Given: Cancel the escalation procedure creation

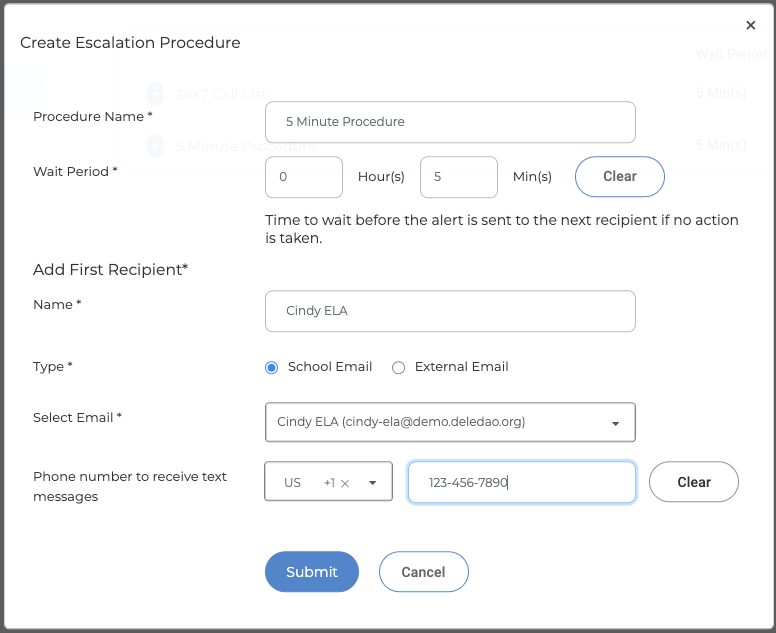Looking at the screenshot, I should [424, 572].
